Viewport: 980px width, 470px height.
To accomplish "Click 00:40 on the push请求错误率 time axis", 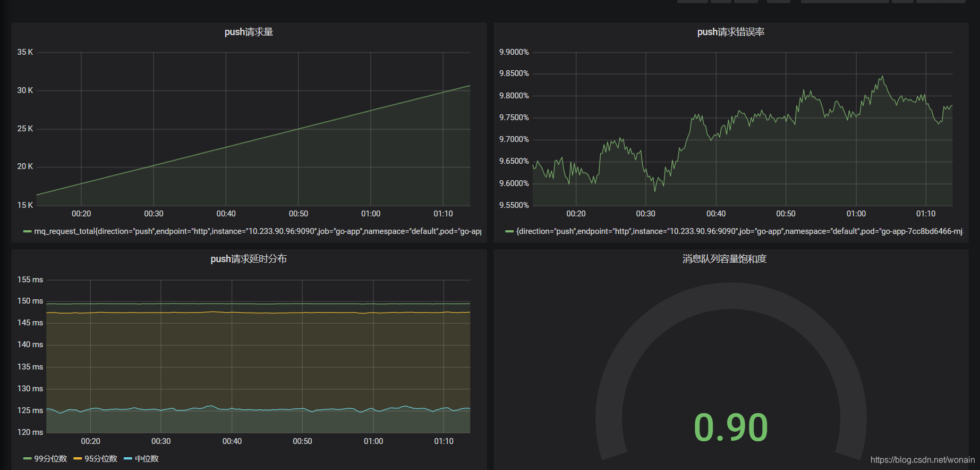I will click(716, 214).
